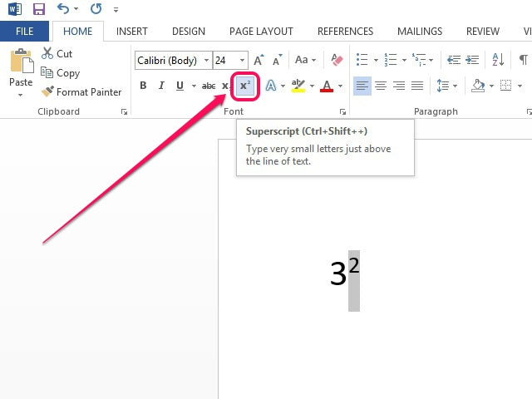This screenshot has width=532, height=399.
Task: Toggle Bold formatting
Action: 143,86
